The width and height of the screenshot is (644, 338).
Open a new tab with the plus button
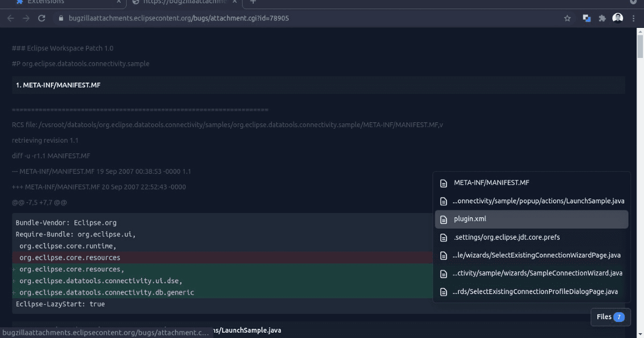[x=252, y=4]
